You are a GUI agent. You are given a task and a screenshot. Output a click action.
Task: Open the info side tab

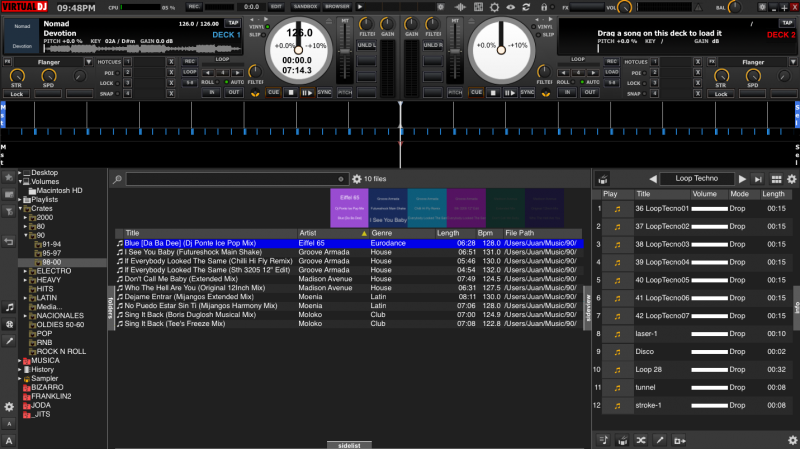(x=796, y=308)
